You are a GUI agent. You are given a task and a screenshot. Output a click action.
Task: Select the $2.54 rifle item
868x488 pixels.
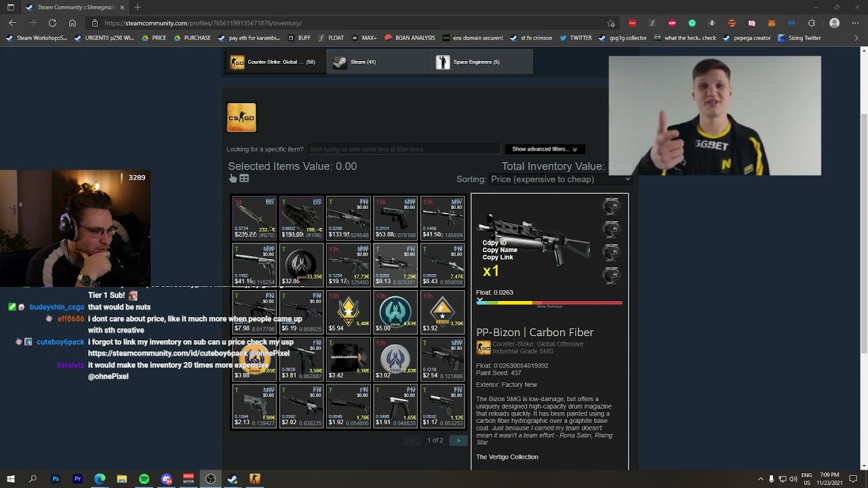pos(443,359)
